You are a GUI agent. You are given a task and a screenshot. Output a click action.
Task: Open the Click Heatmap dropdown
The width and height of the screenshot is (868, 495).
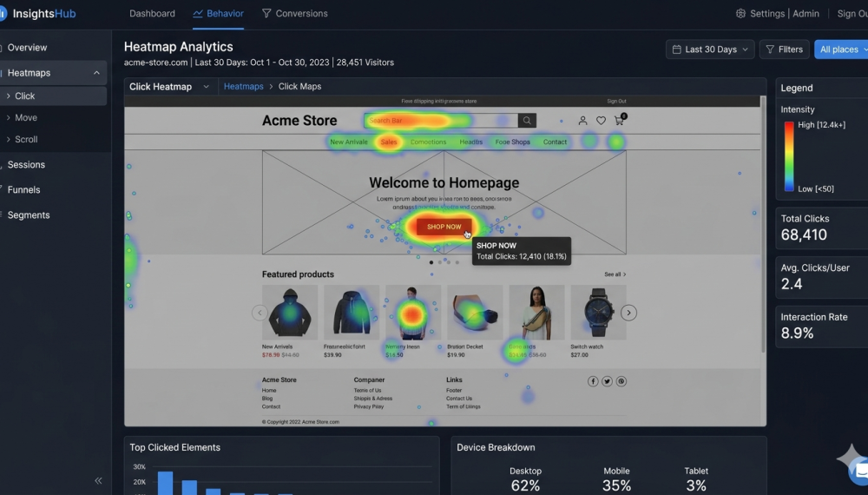pyautogui.click(x=169, y=86)
